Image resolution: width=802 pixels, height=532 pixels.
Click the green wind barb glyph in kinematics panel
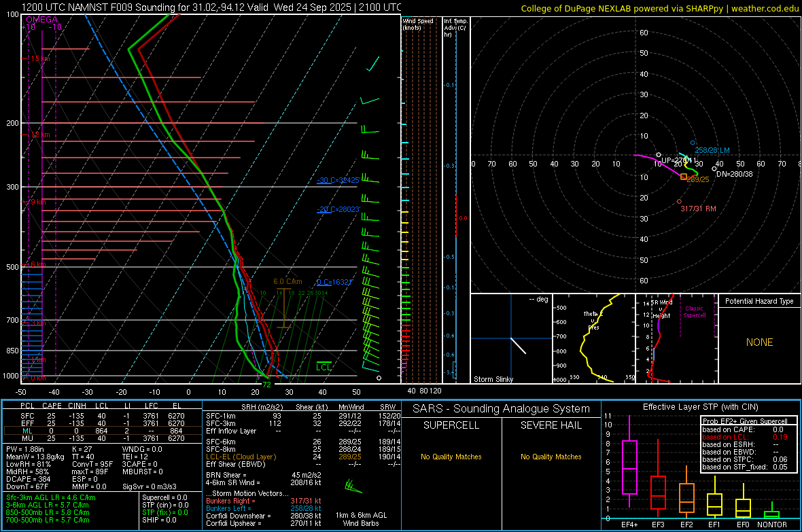(353, 485)
